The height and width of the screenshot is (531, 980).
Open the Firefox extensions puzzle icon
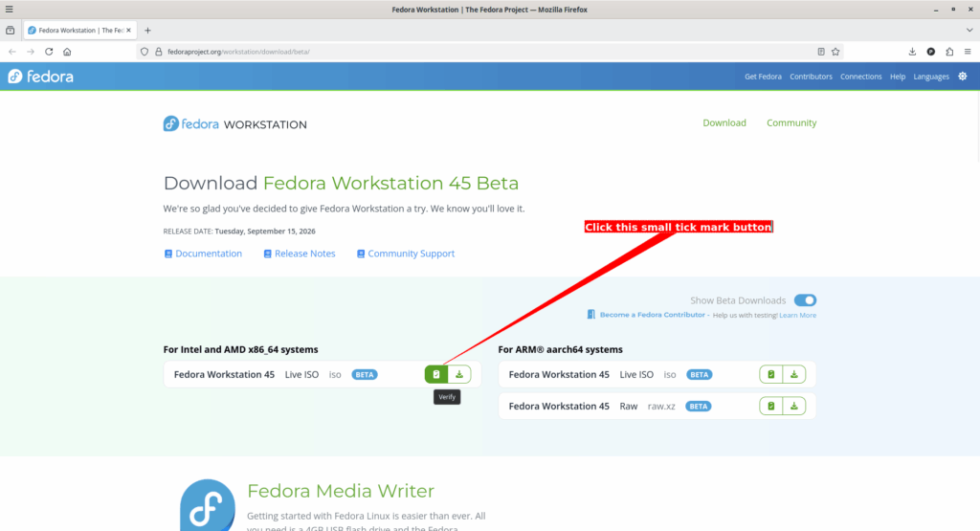pos(949,52)
